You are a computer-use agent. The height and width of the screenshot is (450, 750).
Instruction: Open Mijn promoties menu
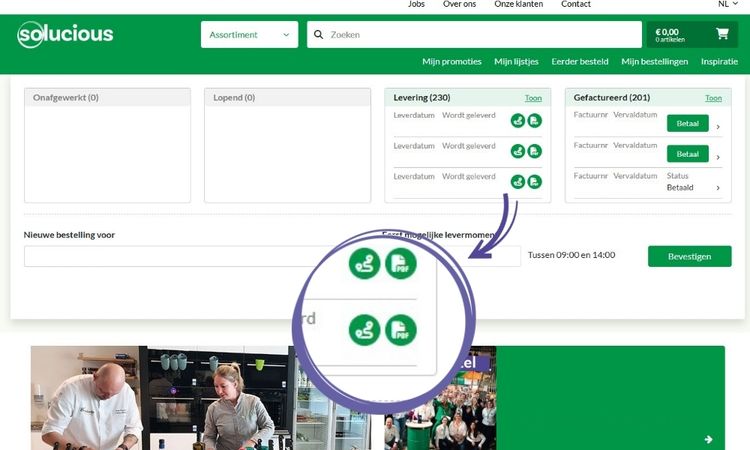tap(451, 62)
